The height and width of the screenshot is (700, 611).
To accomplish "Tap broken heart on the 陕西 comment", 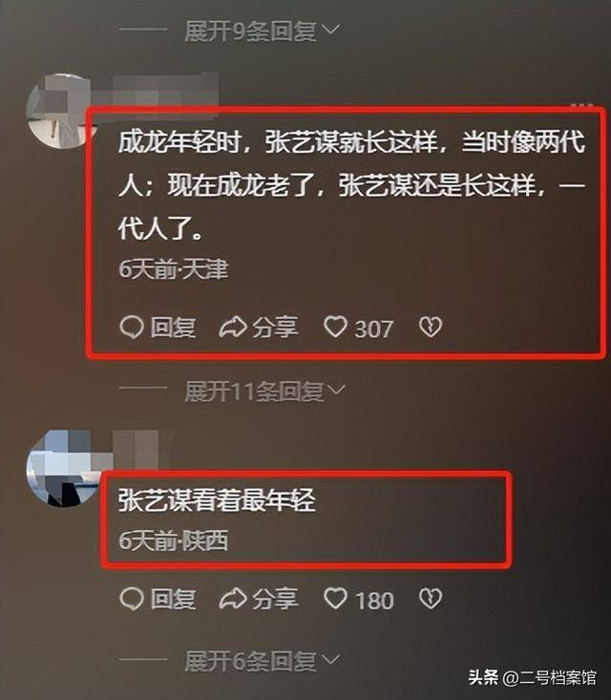I will [431, 599].
